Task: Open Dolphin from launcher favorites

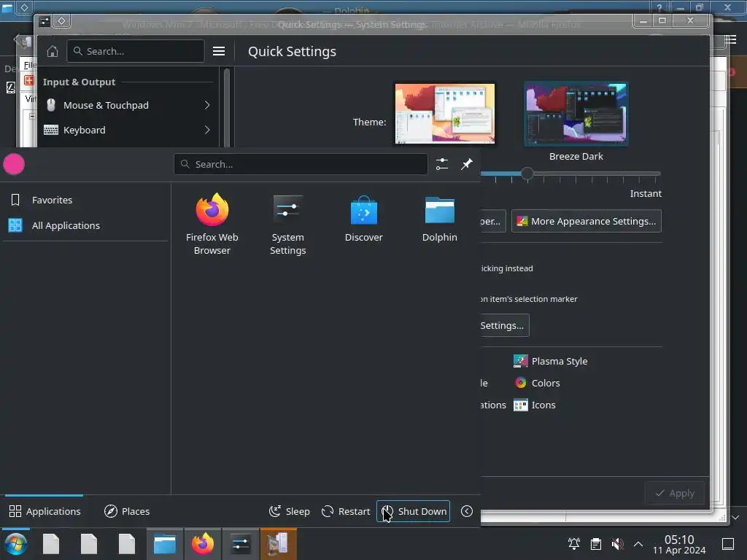Action: click(x=439, y=218)
